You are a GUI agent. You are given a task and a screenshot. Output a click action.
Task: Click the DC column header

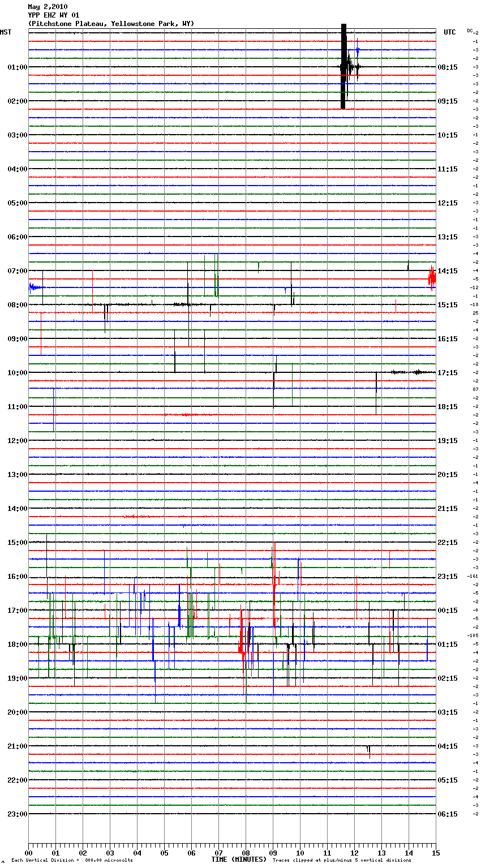(x=470, y=31)
